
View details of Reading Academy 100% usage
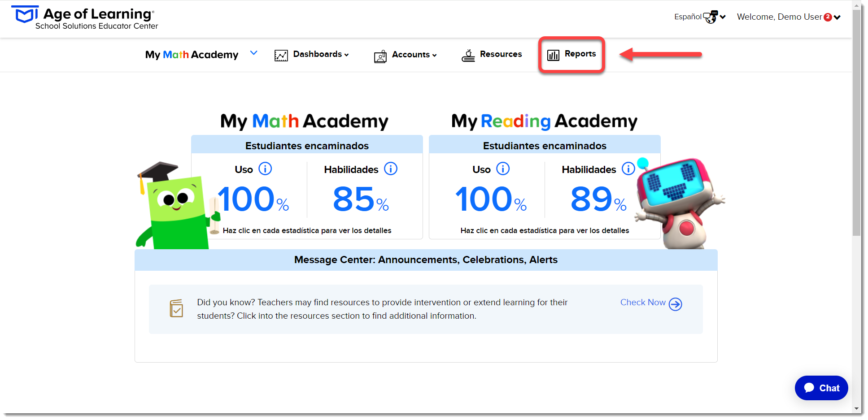(491, 199)
